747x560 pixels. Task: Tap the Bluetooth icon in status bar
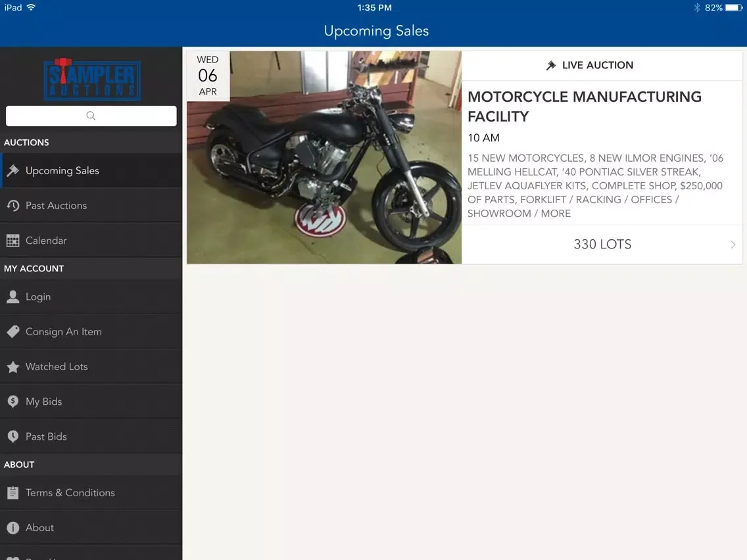click(696, 8)
